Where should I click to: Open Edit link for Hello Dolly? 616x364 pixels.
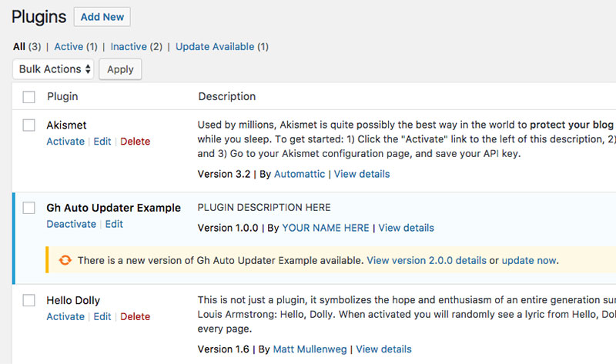102,316
